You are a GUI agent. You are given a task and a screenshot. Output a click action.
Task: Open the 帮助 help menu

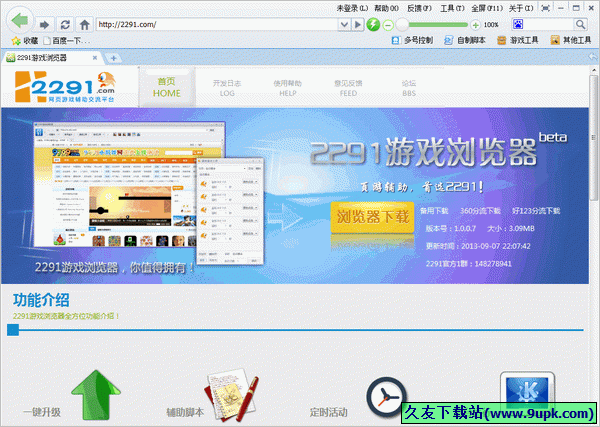coord(386,8)
